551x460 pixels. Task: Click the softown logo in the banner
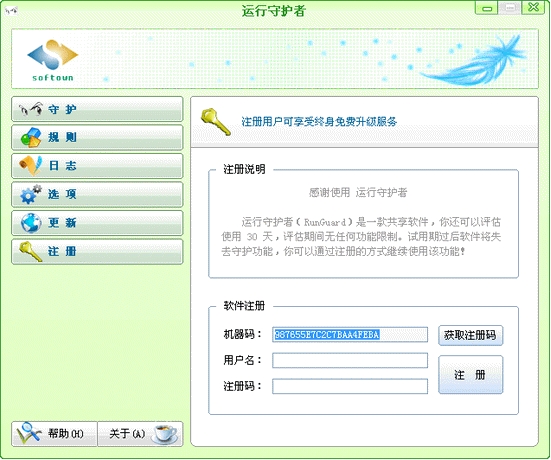point(53,60)
